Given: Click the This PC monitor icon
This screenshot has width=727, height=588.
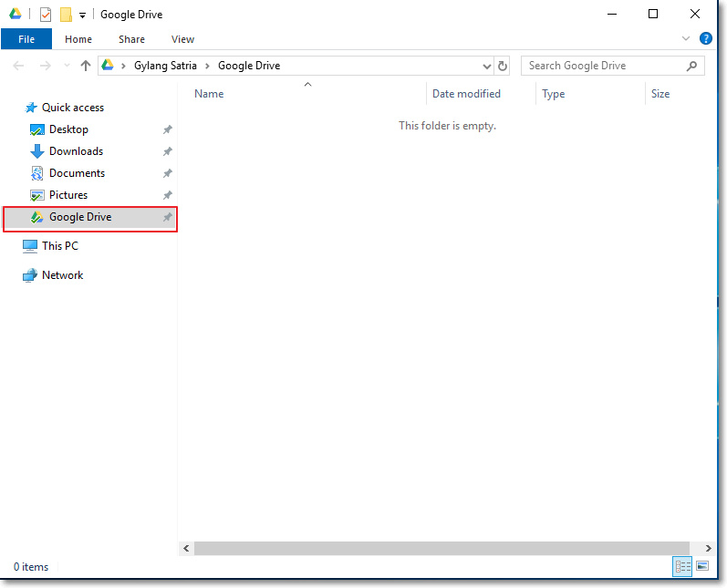Looking at the screenshot, I should (30, 246).
